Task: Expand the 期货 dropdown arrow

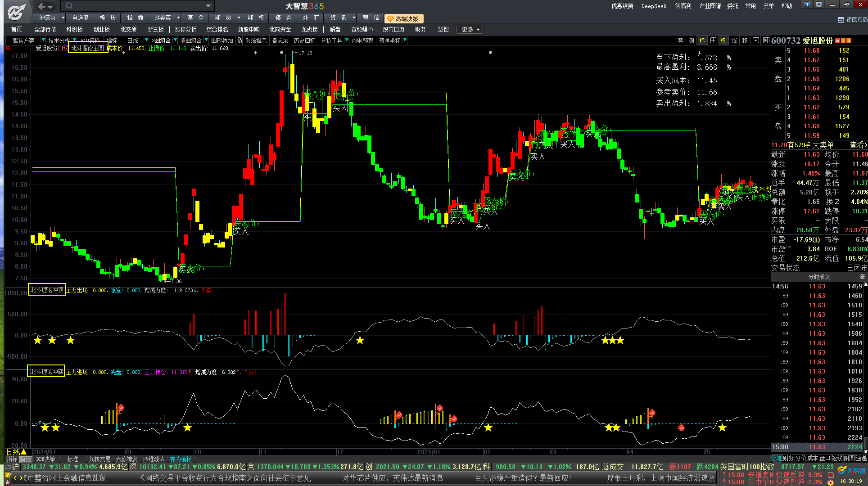Action: coord(239,18)
